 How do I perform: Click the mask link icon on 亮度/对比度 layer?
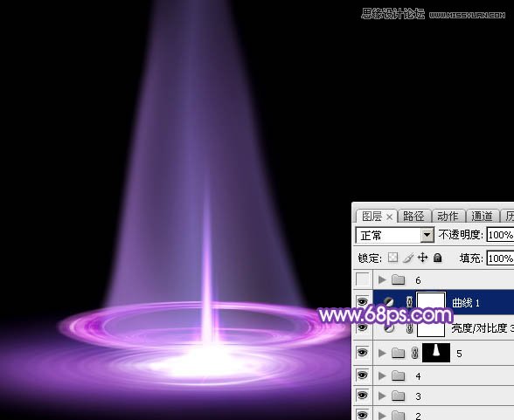[409, 328]
